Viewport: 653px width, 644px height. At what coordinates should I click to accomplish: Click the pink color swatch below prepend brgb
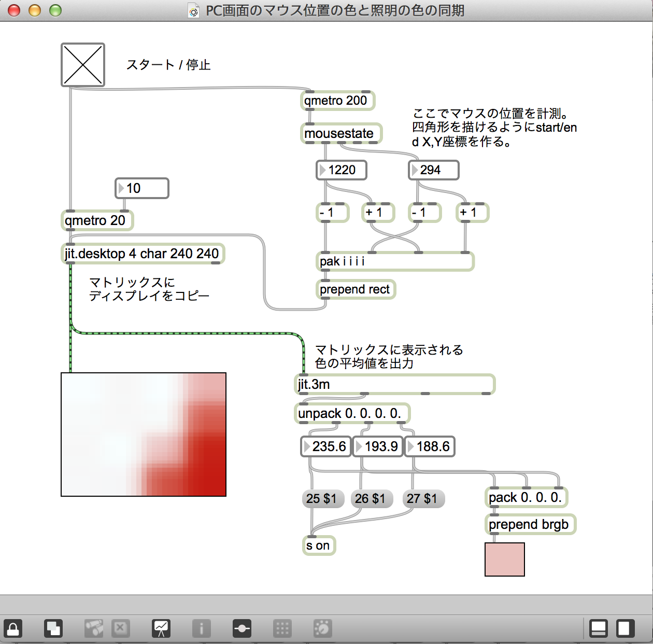(504, 559)
